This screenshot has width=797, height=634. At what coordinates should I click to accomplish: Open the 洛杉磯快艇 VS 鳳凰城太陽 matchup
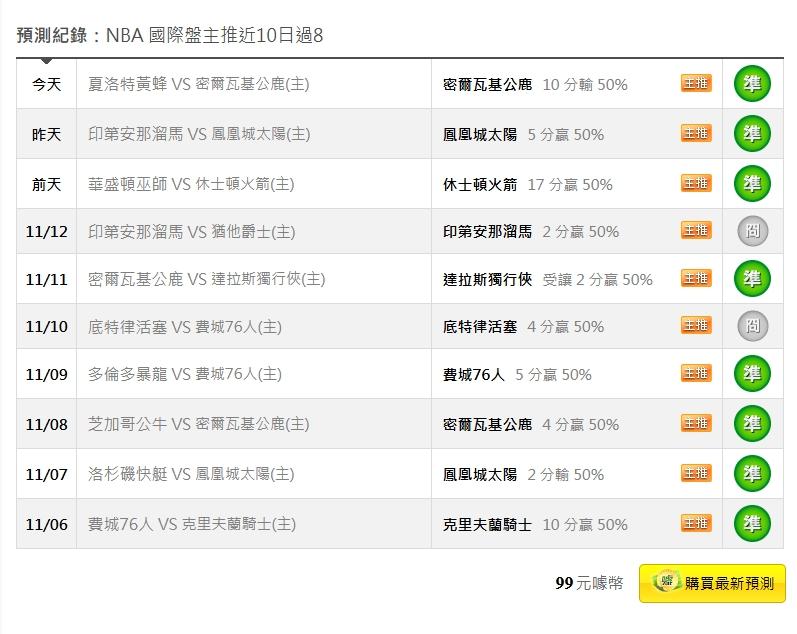click(x=191, y=474)
